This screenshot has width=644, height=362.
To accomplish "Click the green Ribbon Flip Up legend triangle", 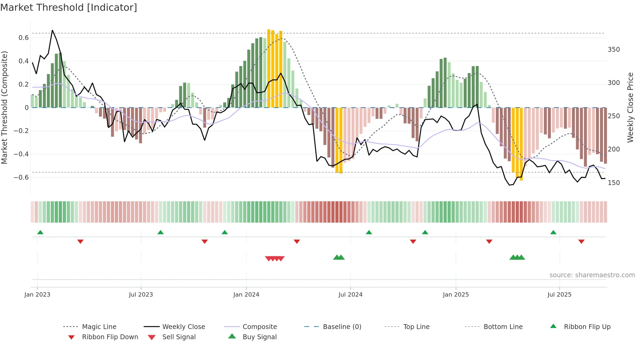I will pos(553,326).
